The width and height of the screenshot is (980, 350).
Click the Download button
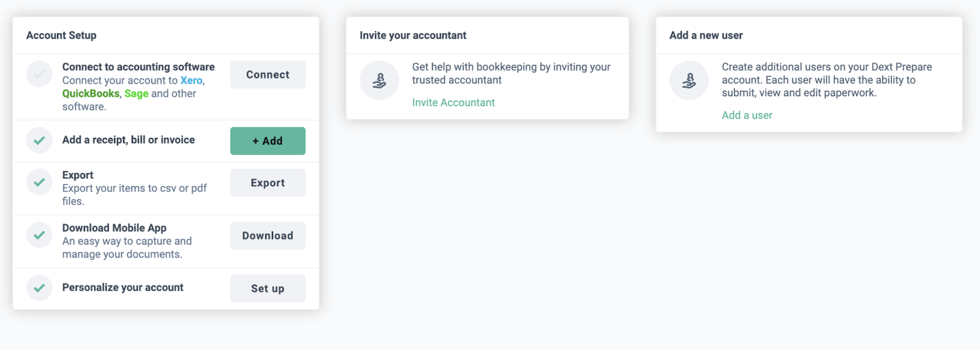[x=268, y=235]
